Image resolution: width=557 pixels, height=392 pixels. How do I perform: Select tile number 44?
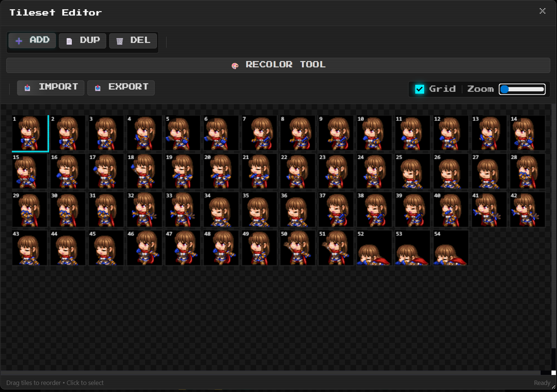(68, 248)
